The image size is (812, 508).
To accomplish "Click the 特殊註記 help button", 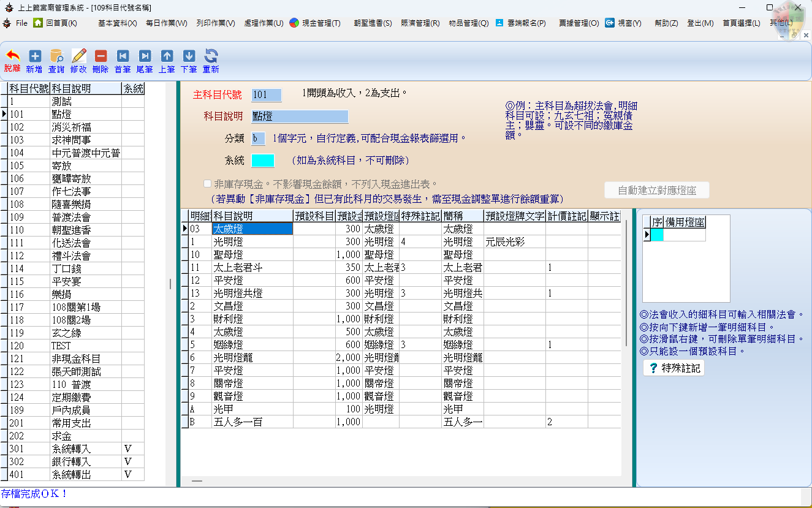I will tap(673, 368).
